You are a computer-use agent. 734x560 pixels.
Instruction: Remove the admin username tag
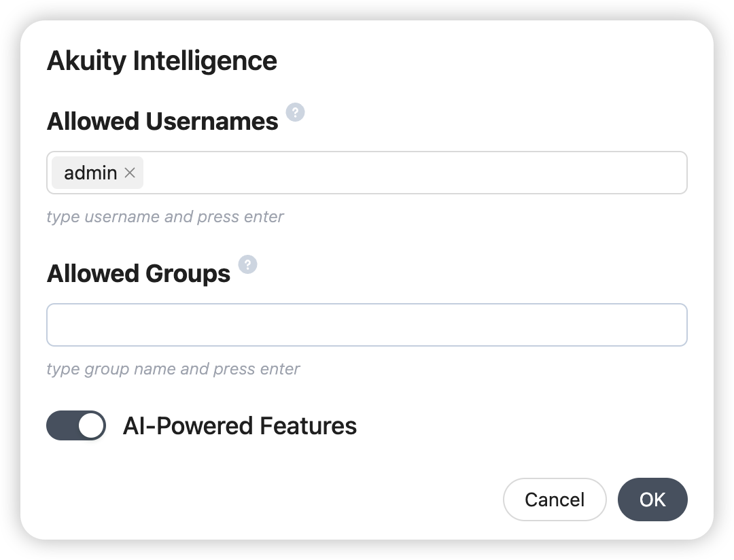130,173
